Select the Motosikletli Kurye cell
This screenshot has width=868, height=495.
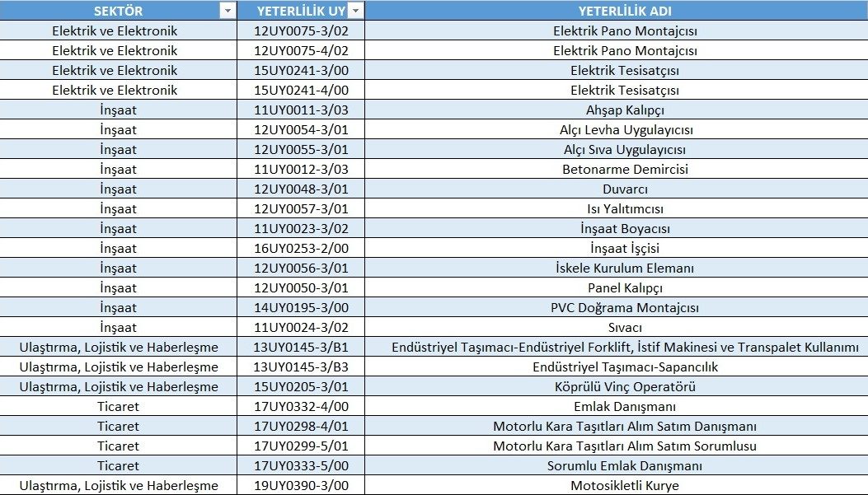624,486
